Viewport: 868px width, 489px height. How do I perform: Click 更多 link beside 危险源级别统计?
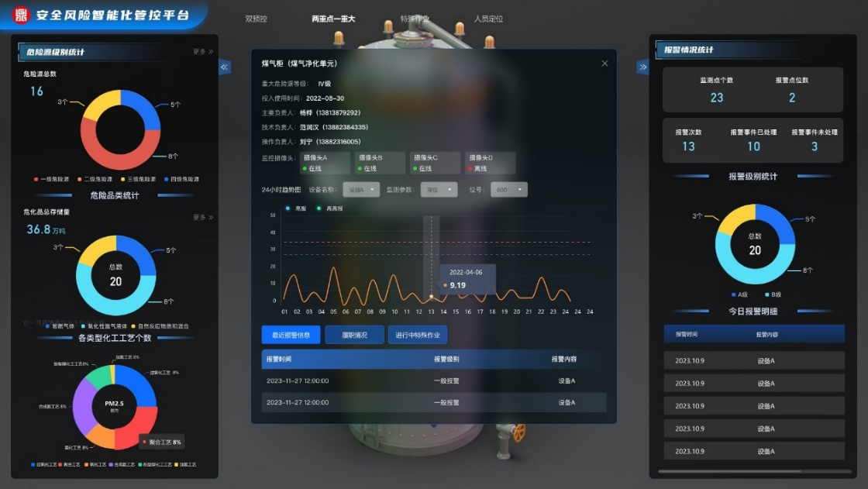tap(202, 52)
